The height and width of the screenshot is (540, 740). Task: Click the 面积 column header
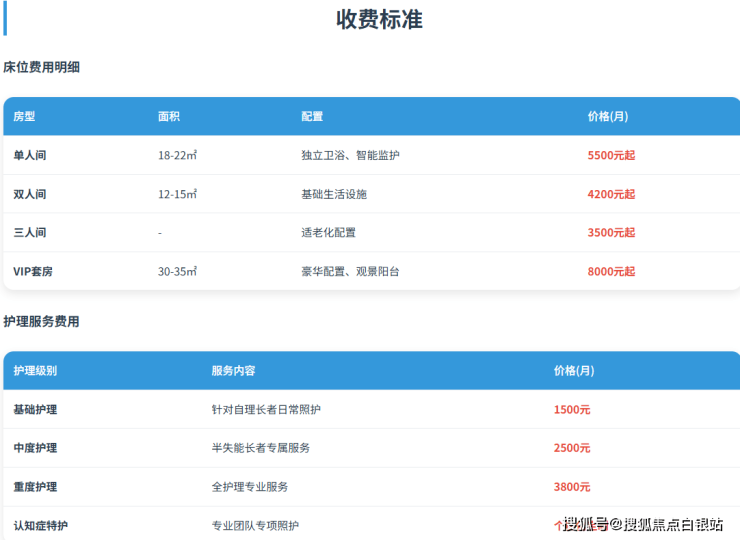click(x=169, y=117)
